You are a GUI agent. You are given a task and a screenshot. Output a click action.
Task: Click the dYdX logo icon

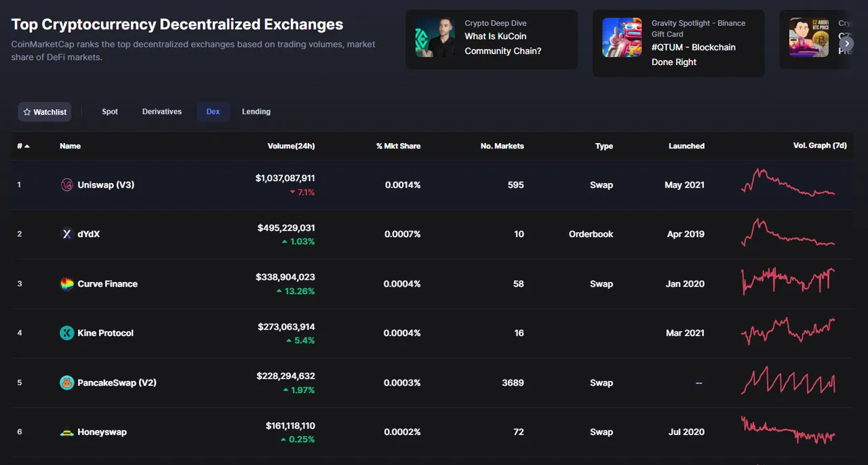pyautogui.click(x=66, y=234)
